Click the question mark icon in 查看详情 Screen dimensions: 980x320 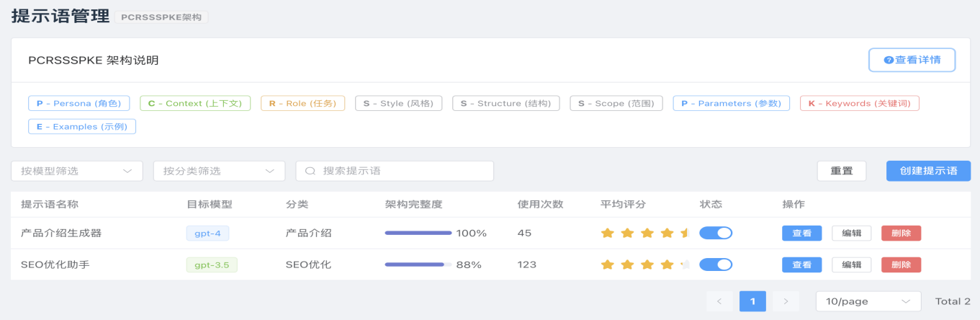pyautogui.click(x=889, y=61)
